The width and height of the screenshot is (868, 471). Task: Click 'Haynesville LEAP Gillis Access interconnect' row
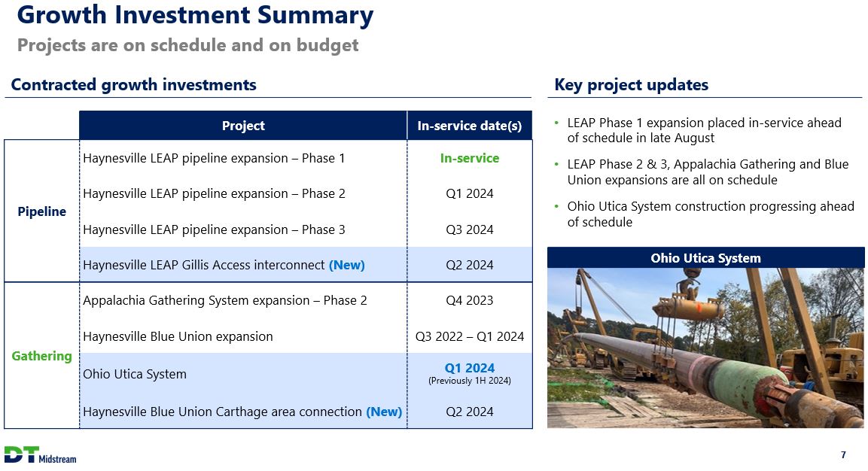click(x=306, y=265)
